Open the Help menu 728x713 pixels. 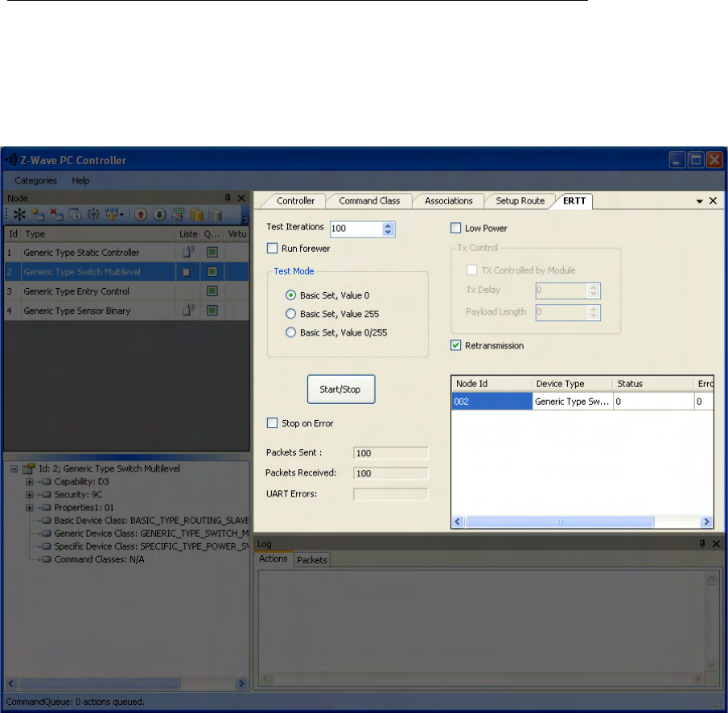[x=80, y=181]
